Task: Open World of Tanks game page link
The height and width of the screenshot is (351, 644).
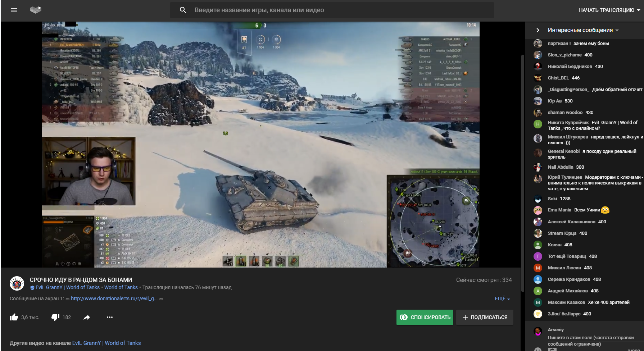Action: pyautogui.click(x=121, y=287)
